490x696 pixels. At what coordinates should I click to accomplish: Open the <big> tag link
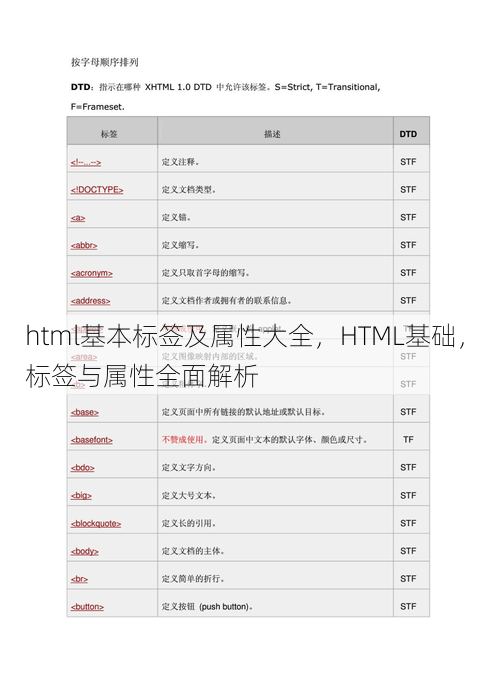tap(81, 496)
